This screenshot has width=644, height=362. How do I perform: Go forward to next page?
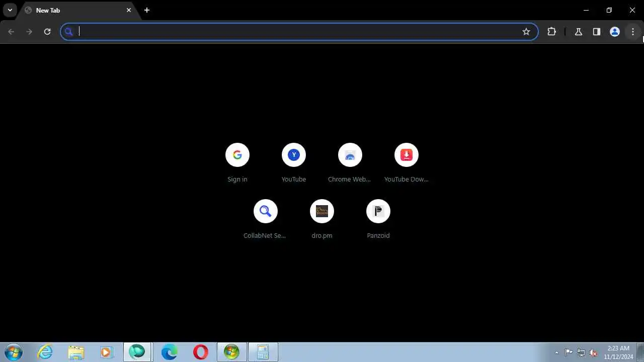click(x=29, y=32)
